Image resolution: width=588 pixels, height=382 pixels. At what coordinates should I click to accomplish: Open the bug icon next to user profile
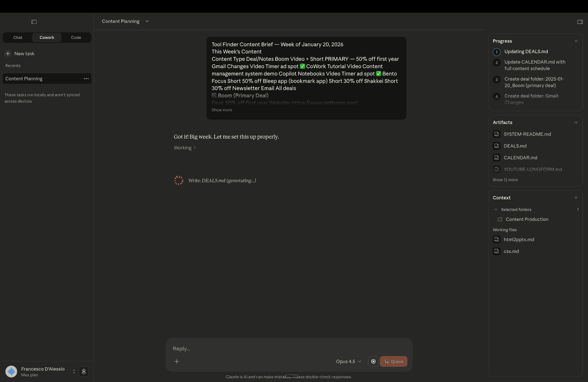click(84, 372)
